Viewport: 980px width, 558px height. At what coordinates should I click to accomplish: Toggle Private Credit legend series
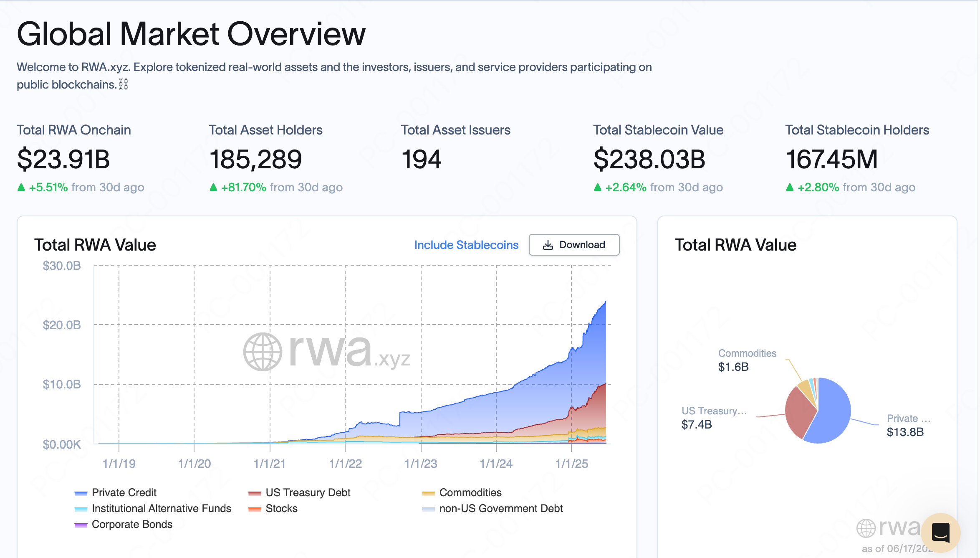coord(124,492)
